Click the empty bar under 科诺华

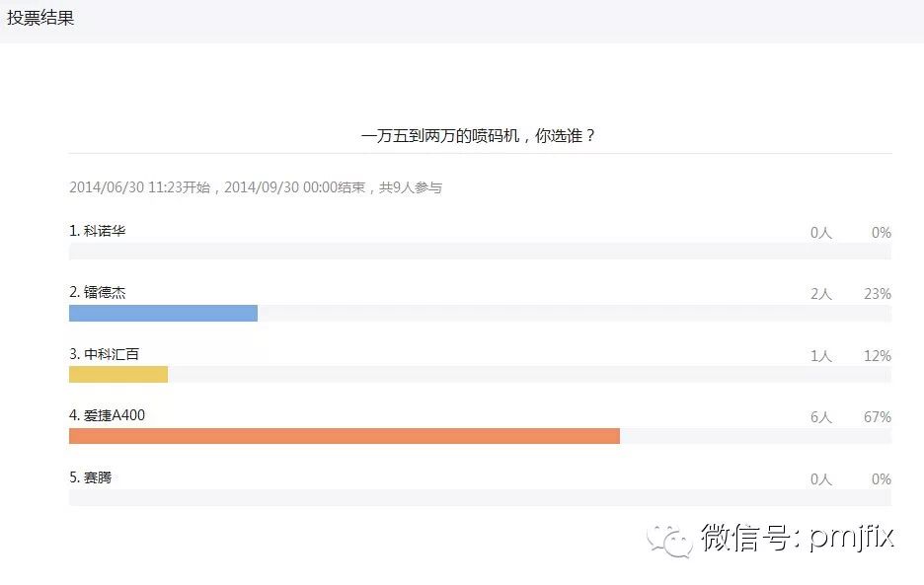(x=480, y=252)
